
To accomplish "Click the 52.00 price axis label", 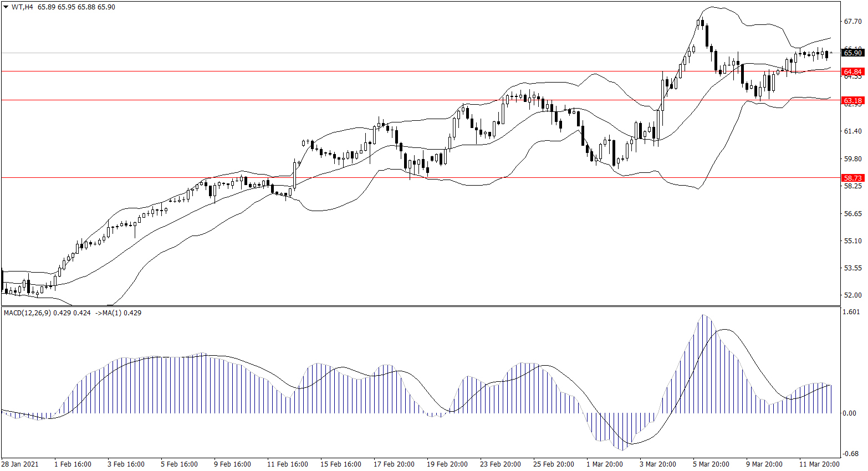I will tap(852, 295).
